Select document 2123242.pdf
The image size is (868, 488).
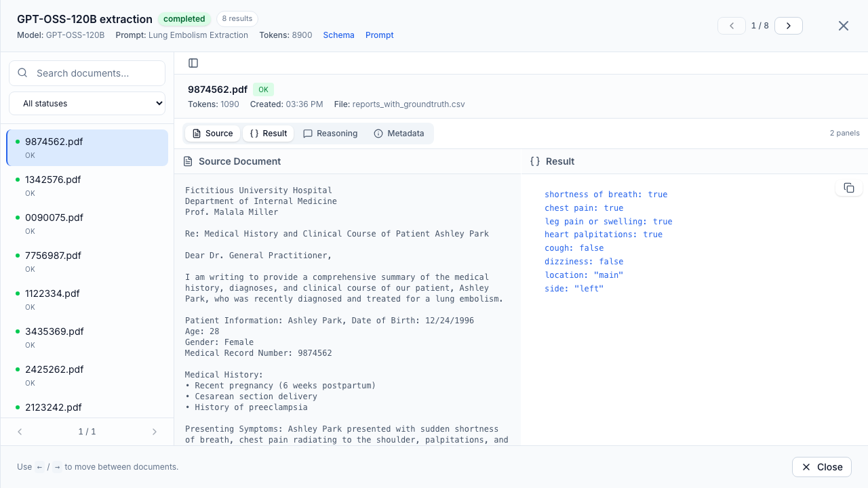click(87, 407)
